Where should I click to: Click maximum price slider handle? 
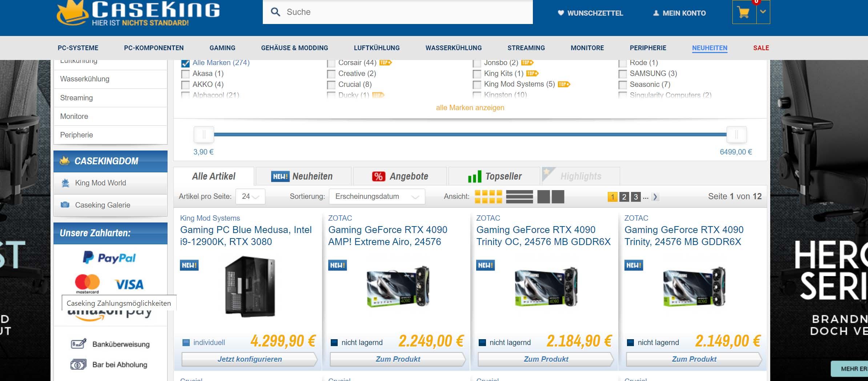point(736,135)
